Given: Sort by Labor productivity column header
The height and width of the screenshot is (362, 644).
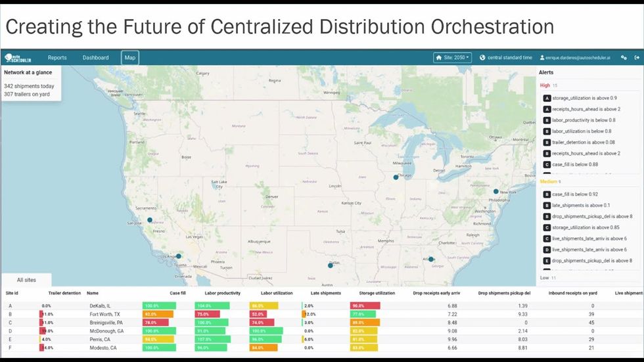Looking at the screenshot, I should 223,293.
